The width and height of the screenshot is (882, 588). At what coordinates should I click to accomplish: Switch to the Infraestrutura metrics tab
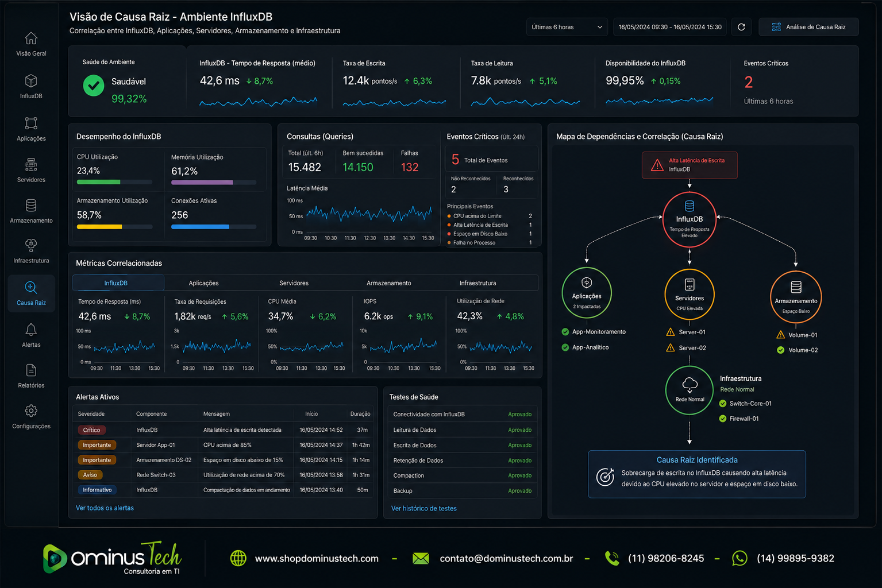(477, 283)
